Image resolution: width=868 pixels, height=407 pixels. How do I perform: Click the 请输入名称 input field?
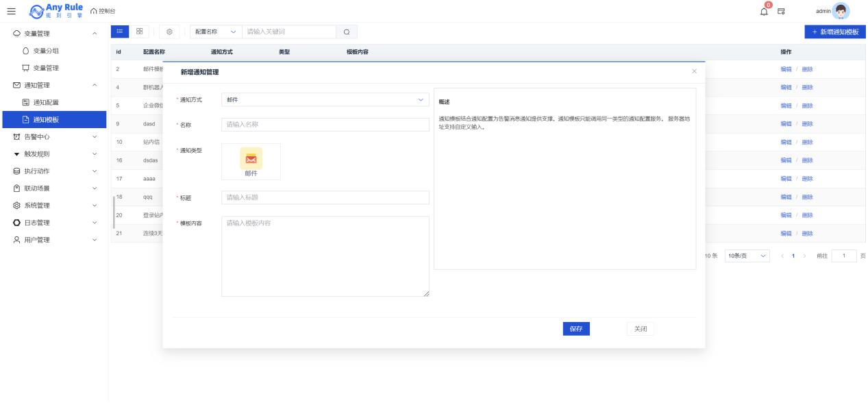[325, 125]
